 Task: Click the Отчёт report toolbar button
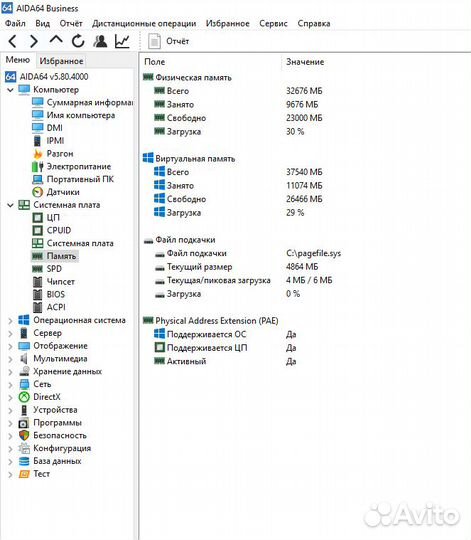(x=169, y=41)
